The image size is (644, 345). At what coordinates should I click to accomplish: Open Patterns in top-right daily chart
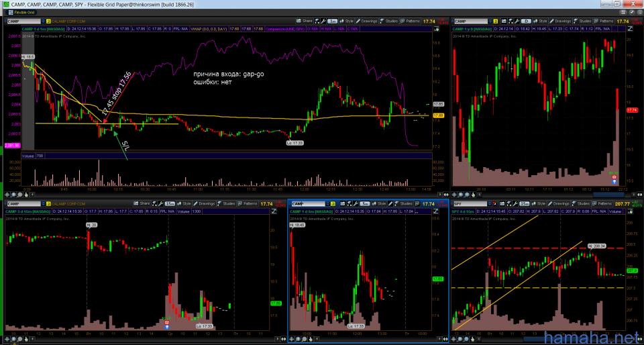pyautogui.click(x=603, y=21)
